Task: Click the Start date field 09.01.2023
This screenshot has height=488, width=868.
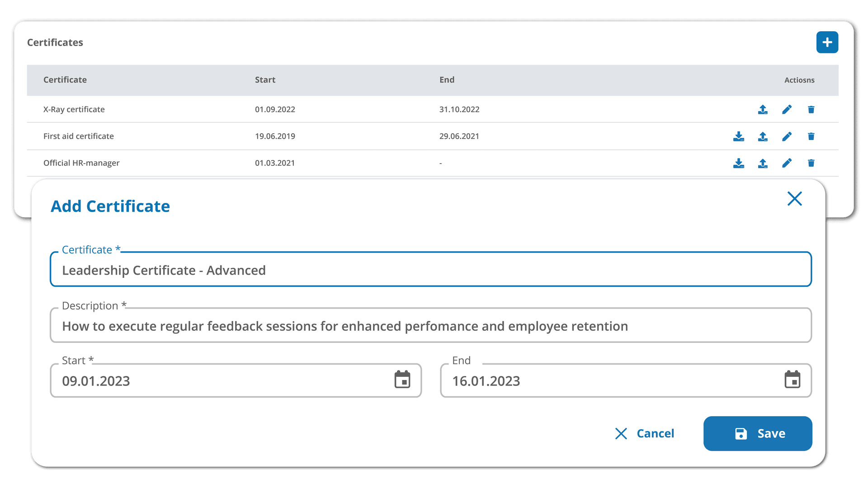Action: click(236, 380)
